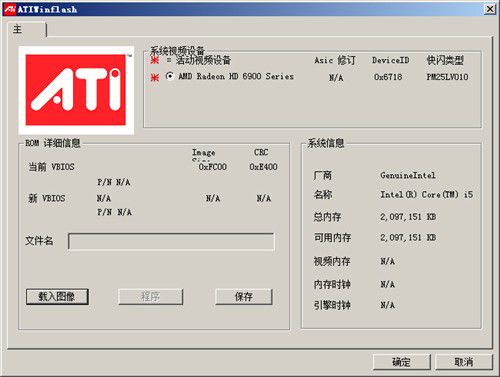Screen dimensions: 500x377
Task: Click the ATI title bar icon
Action: pyautogui.click(x=10, y=9)
